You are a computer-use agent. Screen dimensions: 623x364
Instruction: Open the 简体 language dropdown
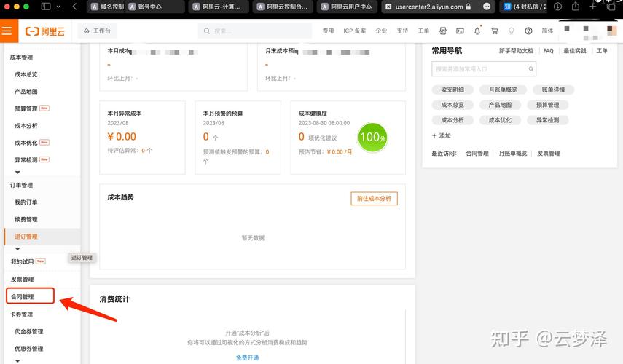pos(547,31)
